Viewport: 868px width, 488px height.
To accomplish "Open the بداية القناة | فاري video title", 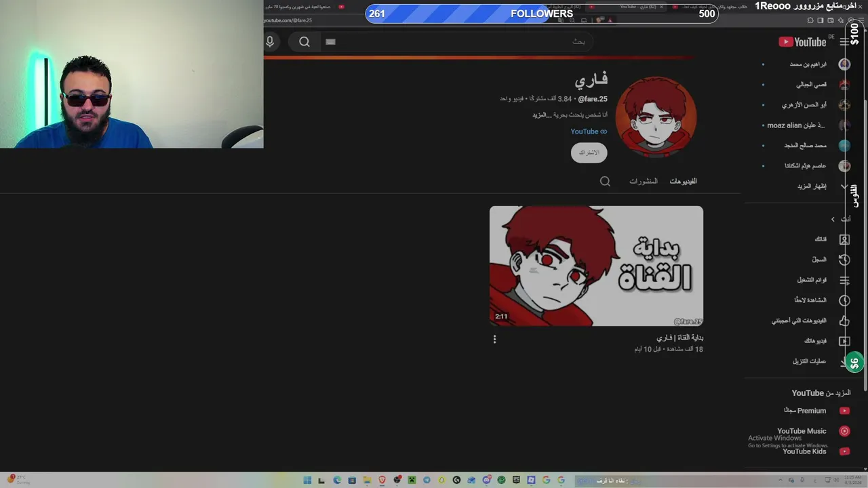I will coord(679,338).
